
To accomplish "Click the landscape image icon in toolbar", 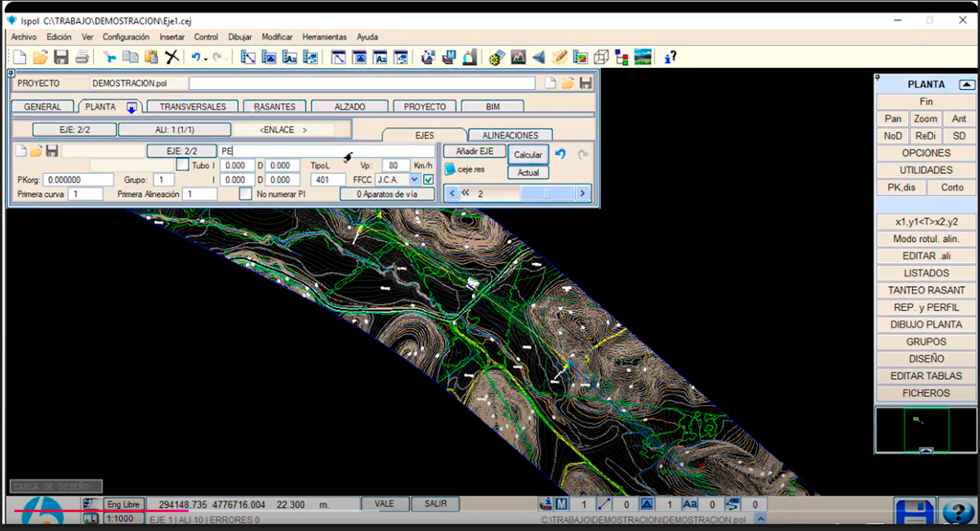I will 644,57.
